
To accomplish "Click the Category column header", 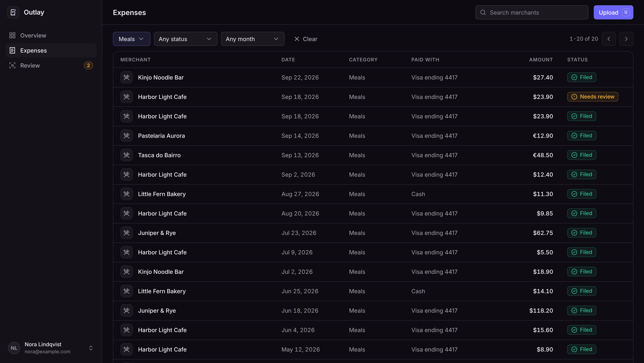I will (x=363, y=60).
